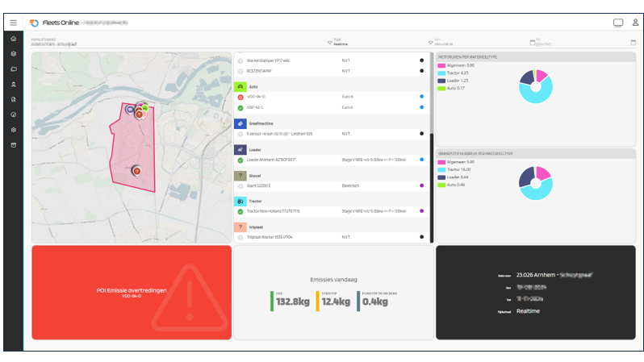Click the 12.4kg Stikstof value
This screenshot has height=362, width=644.
pyautogui.click(x=336, y=302)
